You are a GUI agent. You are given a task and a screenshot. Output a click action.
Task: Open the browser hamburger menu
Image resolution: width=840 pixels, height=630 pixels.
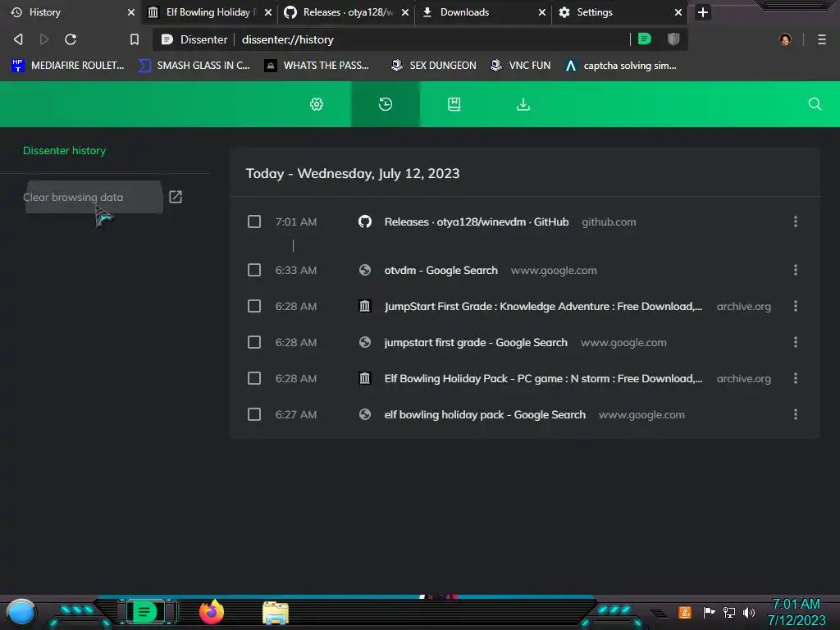point(822,39)
